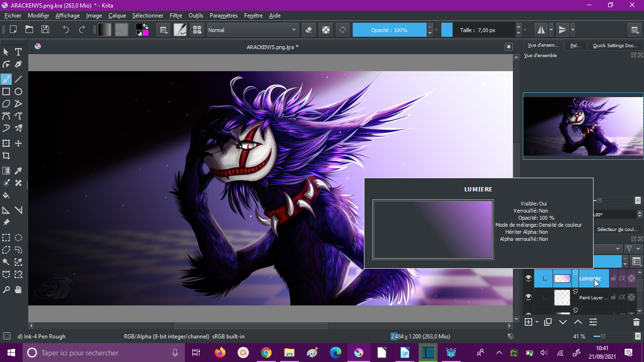The width and height of the screenshot is (644, 362).
Task: Select the Text tool
Action: (x=18, y=52)
